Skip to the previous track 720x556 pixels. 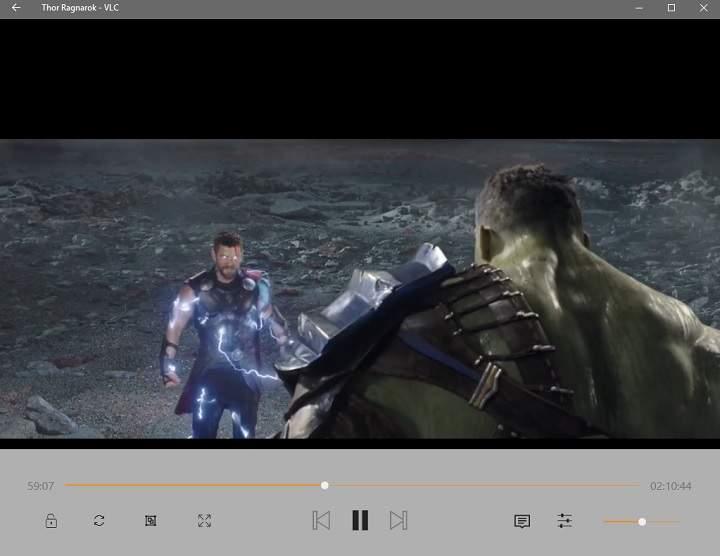click(321, 520)
